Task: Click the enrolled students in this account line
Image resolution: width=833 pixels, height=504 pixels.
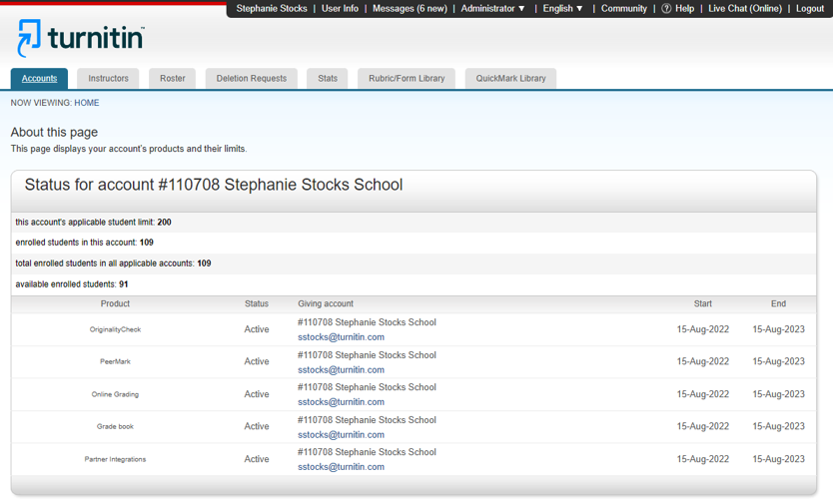Action: pos(85,243)
